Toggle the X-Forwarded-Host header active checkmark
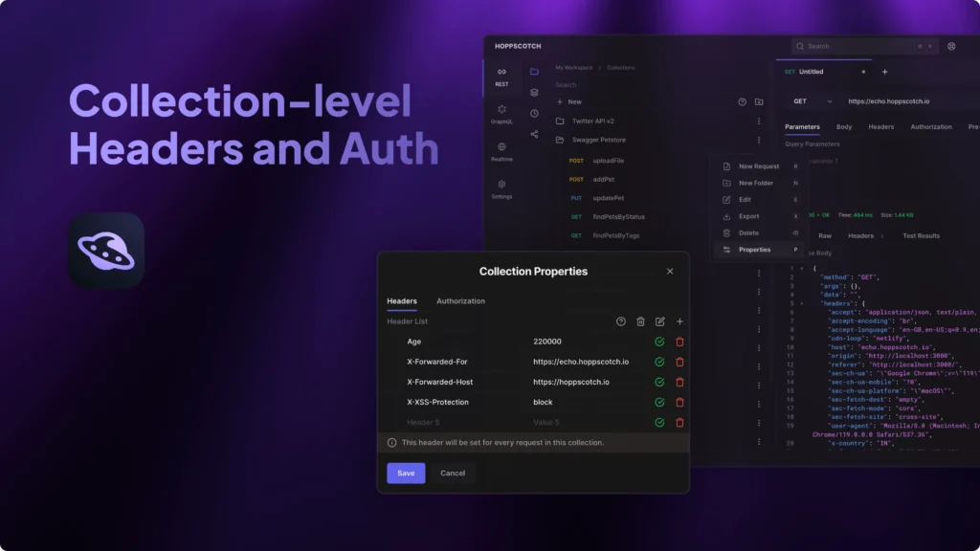980x551 pixels. click(x=659, y=382)
